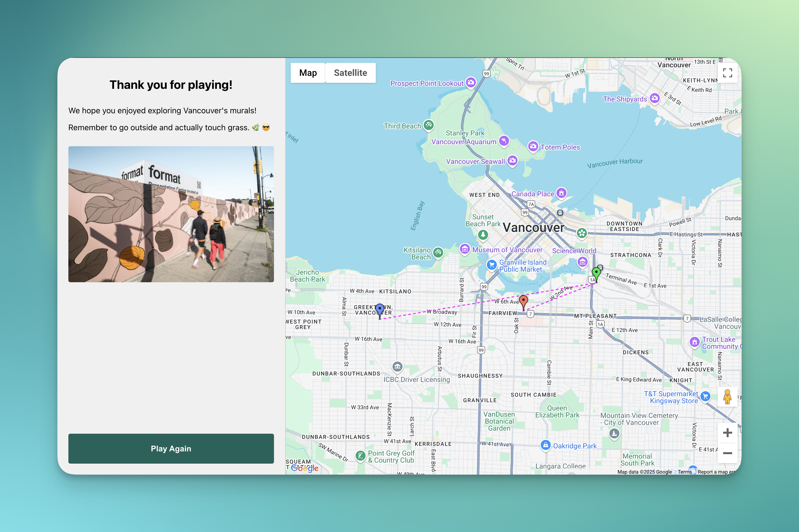The image size is (799, 532).
Task: Open the Science World museum icon
Action: (583, 262)
